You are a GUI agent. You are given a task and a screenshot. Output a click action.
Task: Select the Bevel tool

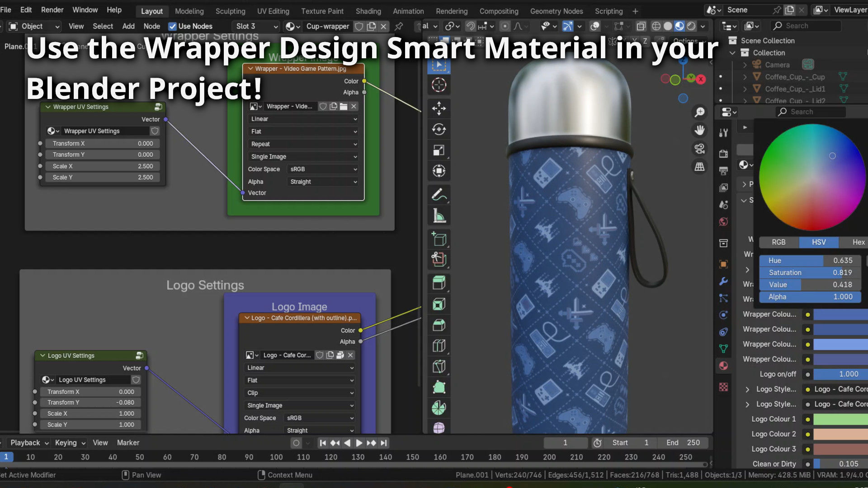(x=439, y=325)
